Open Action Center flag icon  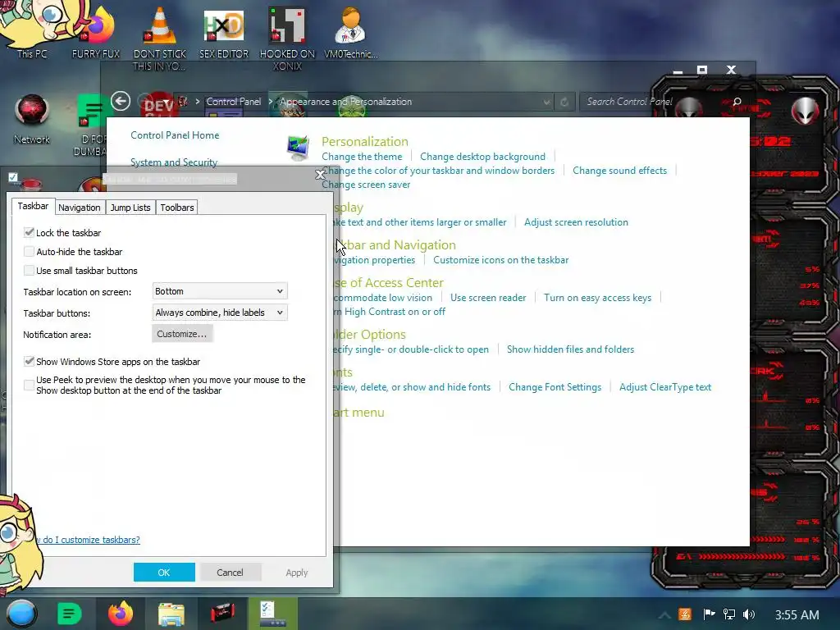[709, 614]
